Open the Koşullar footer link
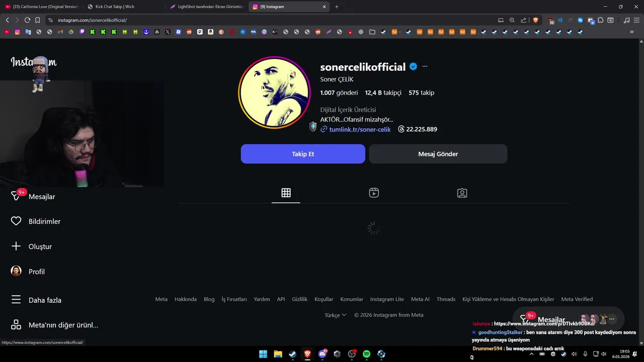Viewport: 644px width, 362px height. pos(324,299)
